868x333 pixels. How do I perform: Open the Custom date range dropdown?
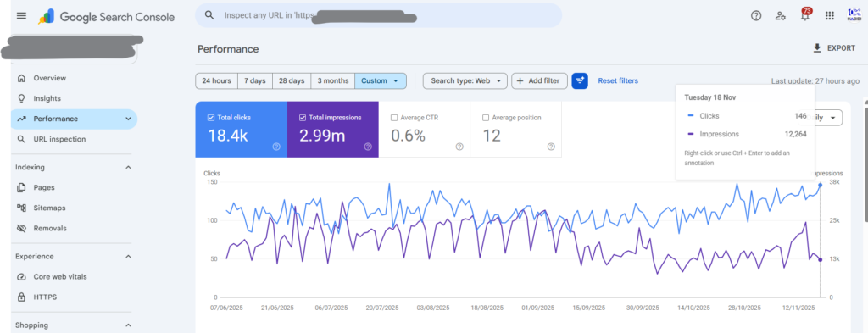tap(381, 80)
